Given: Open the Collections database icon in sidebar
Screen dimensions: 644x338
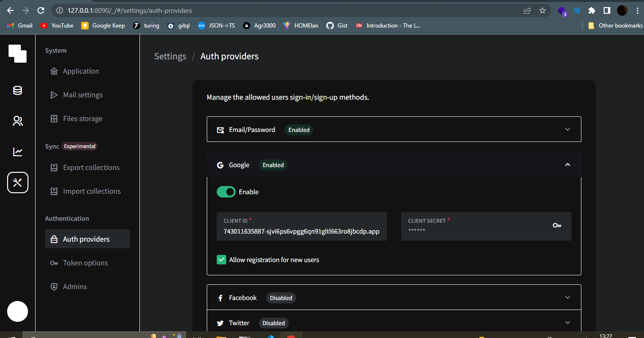Looking at the screenshot, I should click(x=18, y=90).
